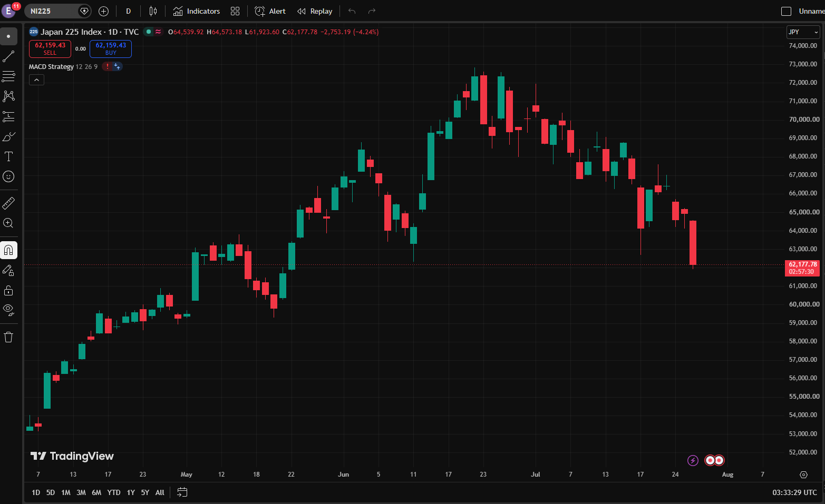
Task: Toggle lock all drawing tools
Action: 8,290
